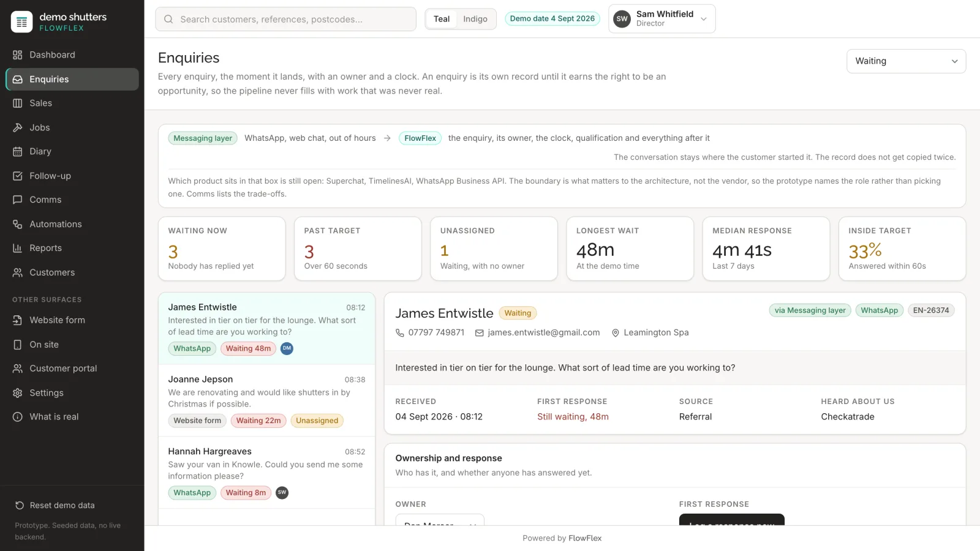The image size is (980, 551).
Task: Switch theme to Teal
Action: pos(442,19)
